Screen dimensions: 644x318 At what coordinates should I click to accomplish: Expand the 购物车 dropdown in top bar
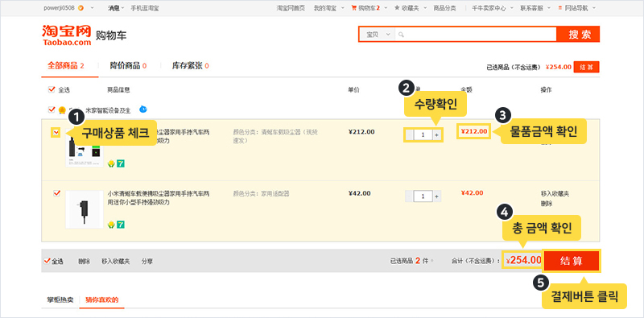click(x=385, y=8)
